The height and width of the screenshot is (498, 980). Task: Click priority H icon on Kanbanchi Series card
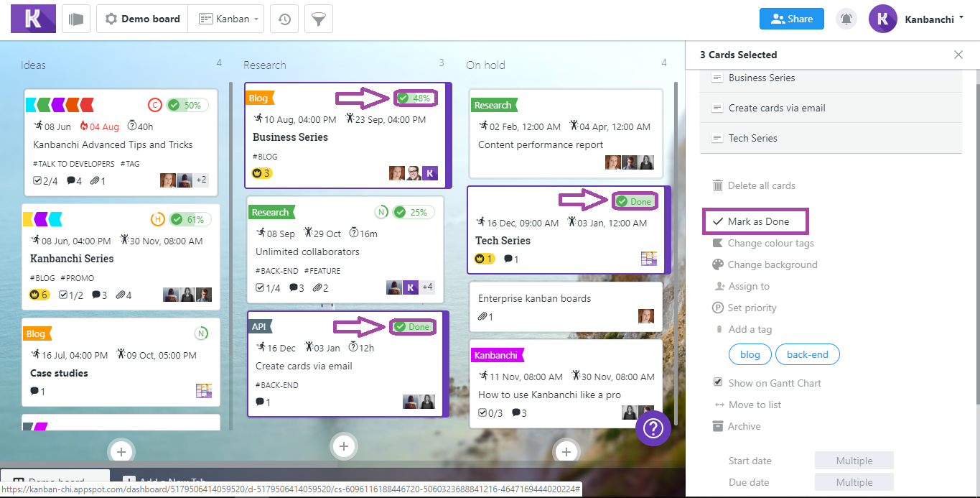pos(157,219)
